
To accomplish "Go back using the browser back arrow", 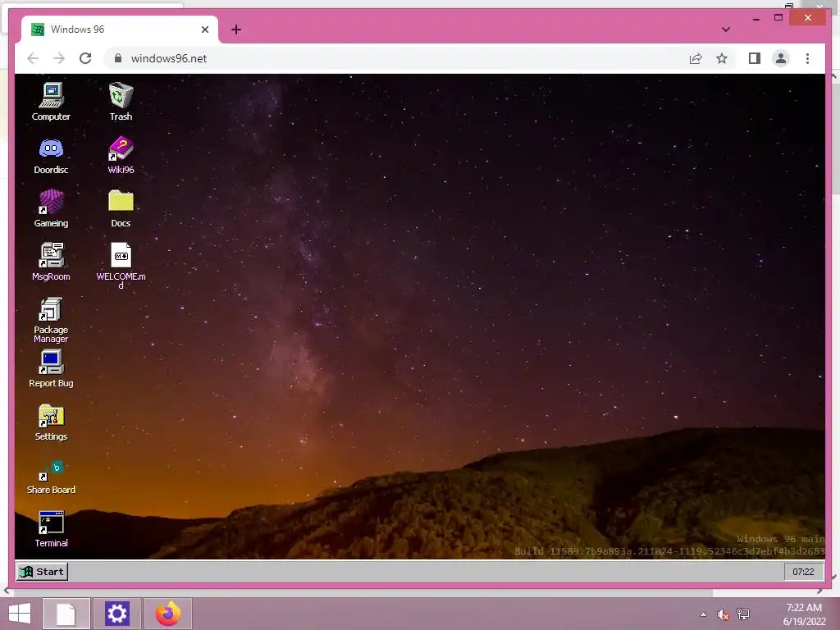I will (x=33, y=58).
